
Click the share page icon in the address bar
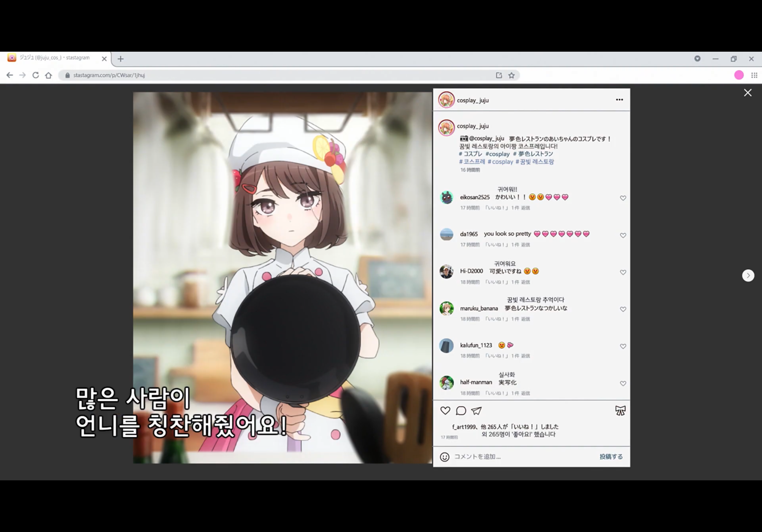(499, 75)
